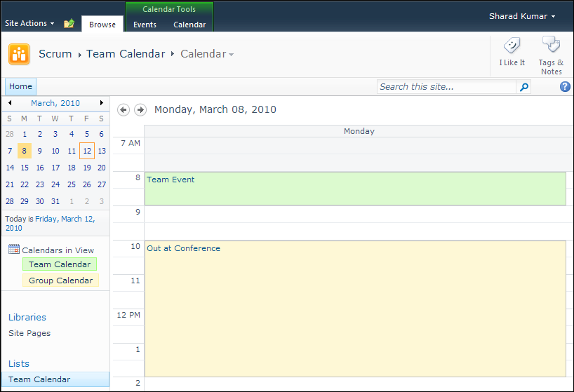Click the search magnifier icon
The height and width of the screenshot is (392, 574).
click(524, 87)
